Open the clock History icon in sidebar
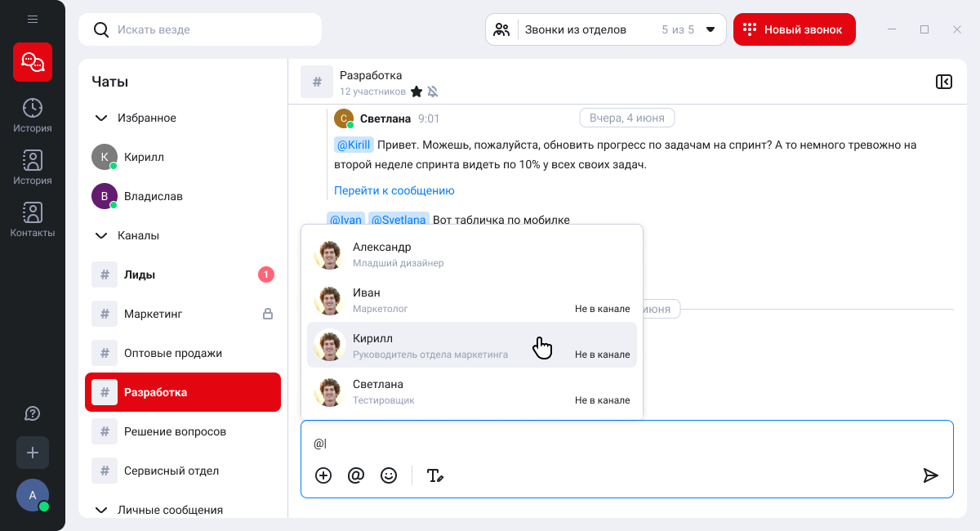This screenshot has width=980, height=531. (33, 115)
